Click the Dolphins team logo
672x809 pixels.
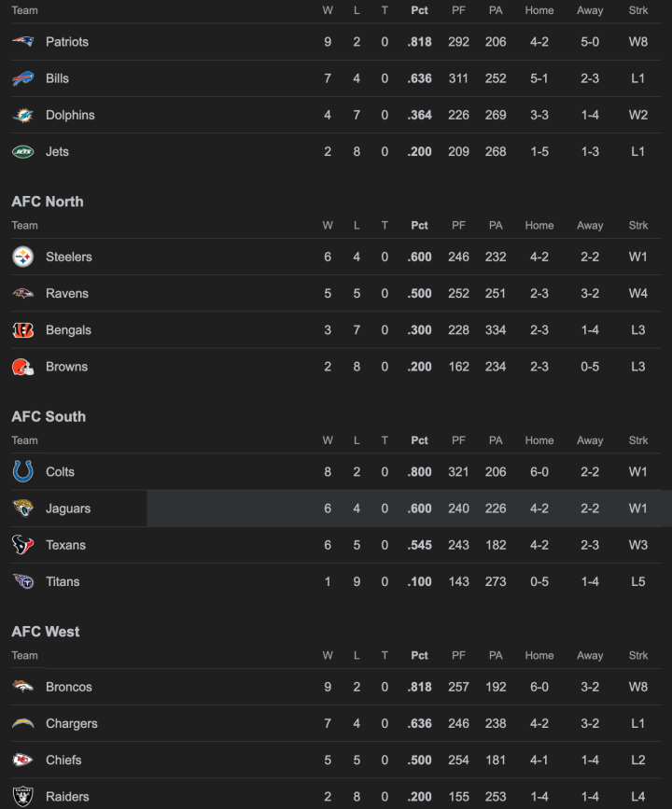pos(23,116)
